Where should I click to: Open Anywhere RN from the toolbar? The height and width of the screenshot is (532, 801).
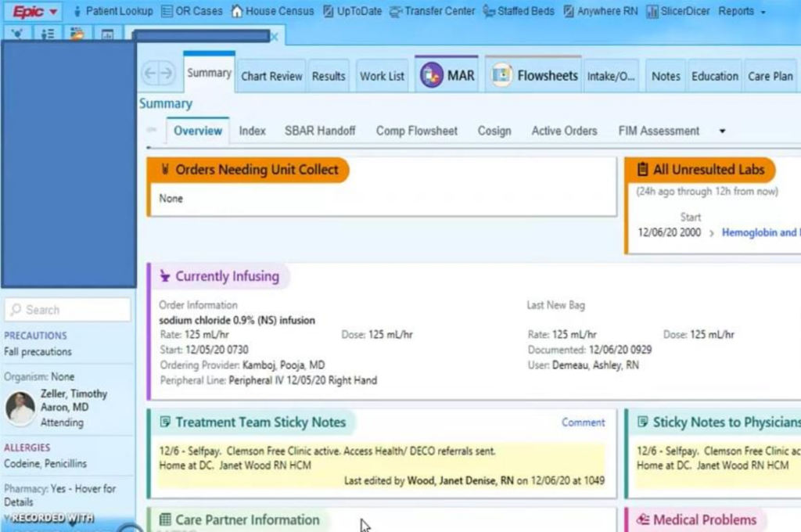601,11
